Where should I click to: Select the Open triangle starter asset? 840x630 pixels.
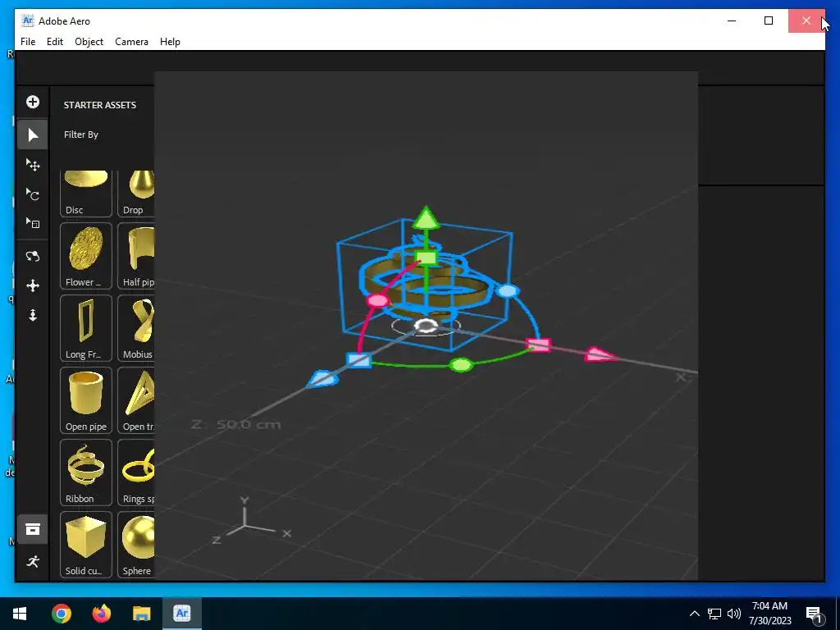coord(136,400)
